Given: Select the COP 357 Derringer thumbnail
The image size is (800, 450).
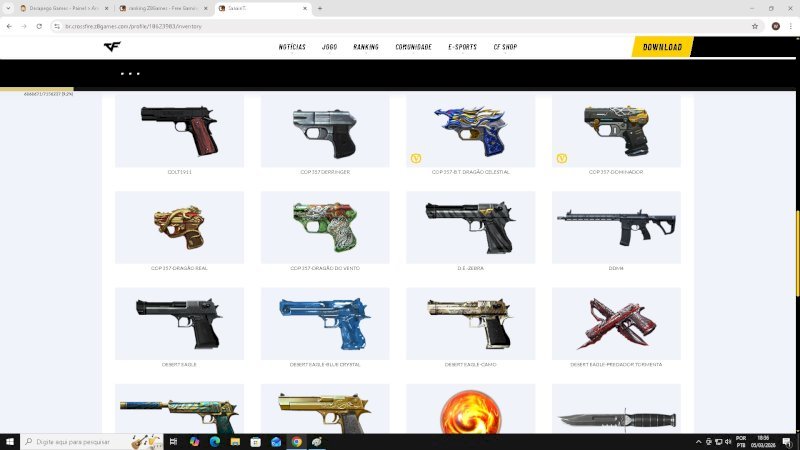Looking at the screenshot, I should (x=325, y=131).
